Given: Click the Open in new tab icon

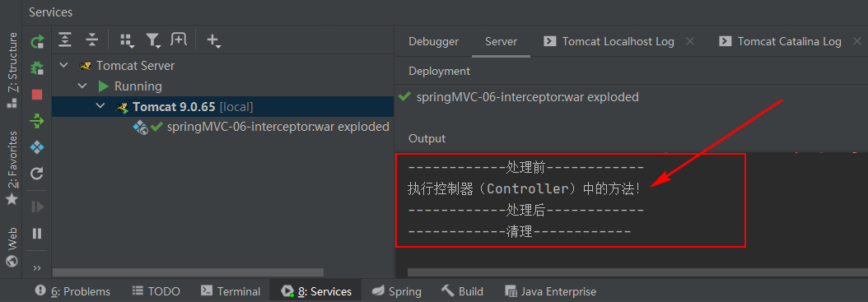Looking at the screenshot, I should [179, 39].
